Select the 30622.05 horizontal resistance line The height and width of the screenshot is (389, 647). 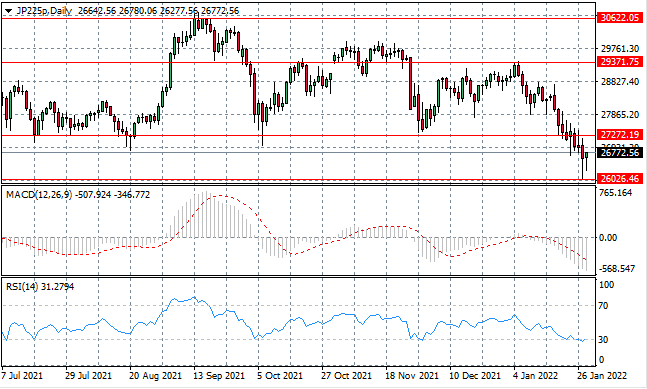(298, 19)
